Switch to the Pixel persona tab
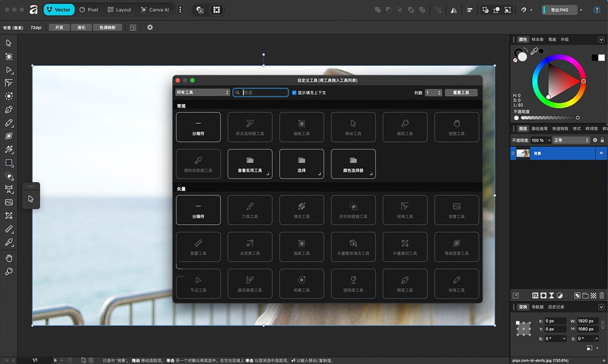608x364 pixels. point(89,10)
